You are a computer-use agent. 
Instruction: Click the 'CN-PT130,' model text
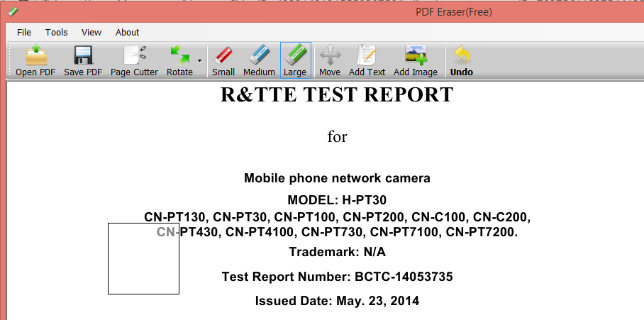click(177, 217)
